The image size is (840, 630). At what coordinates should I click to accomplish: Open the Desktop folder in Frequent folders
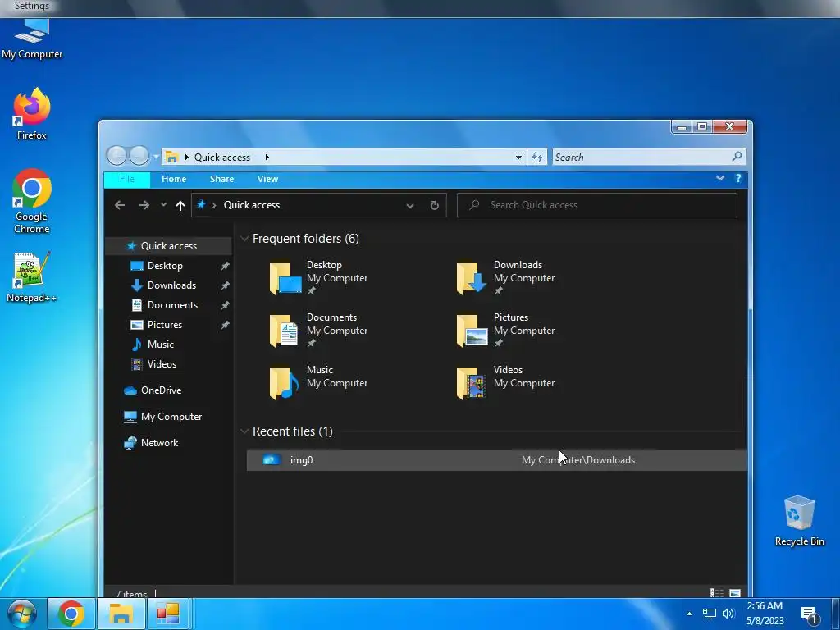pyautogui.click(x=318, y=277)
